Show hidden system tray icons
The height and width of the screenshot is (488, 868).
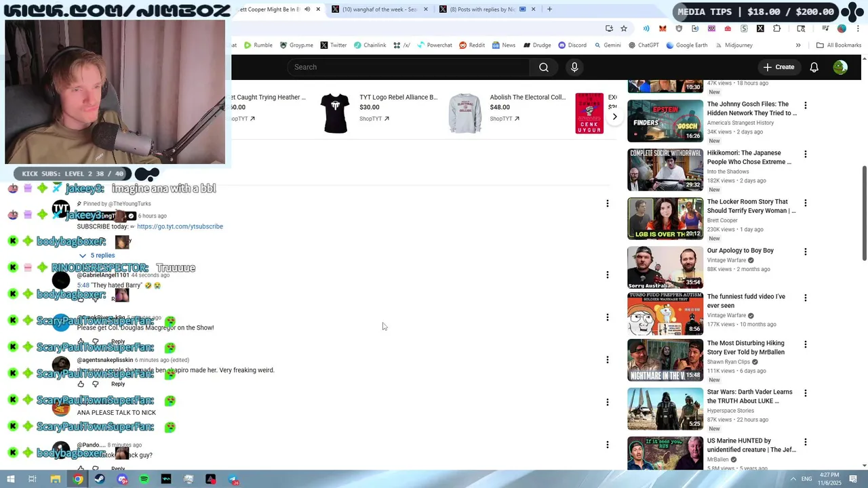point(793,479)
